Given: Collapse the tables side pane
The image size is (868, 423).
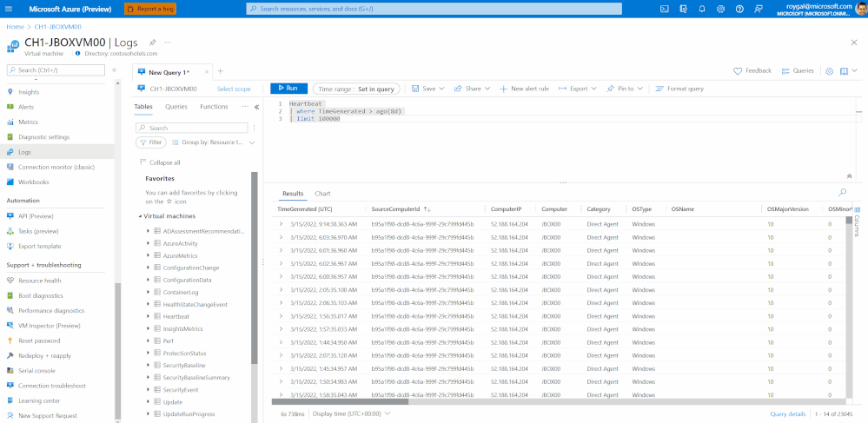Looking at the screenshot, I should 256,108.
